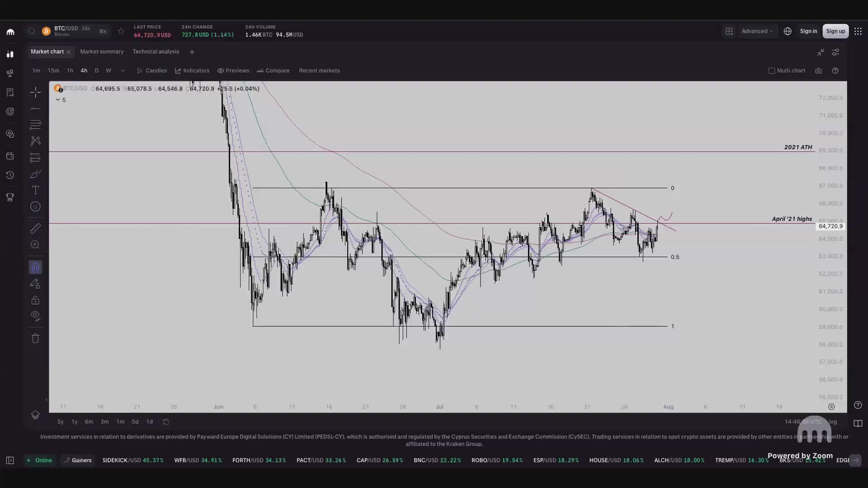This screenshot has height=488, width=868.
Task: Switch to Market summary tab
Action: [102, 52]
